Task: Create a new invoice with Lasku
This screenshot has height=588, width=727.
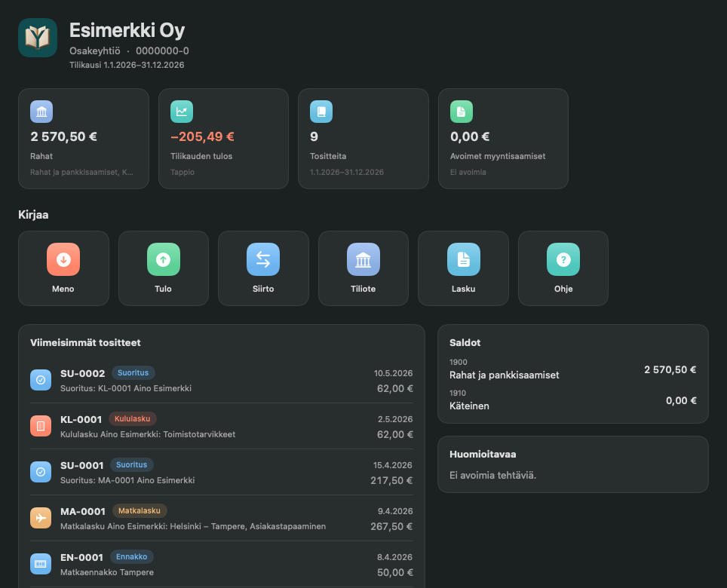Action: (x=463, y=268)
